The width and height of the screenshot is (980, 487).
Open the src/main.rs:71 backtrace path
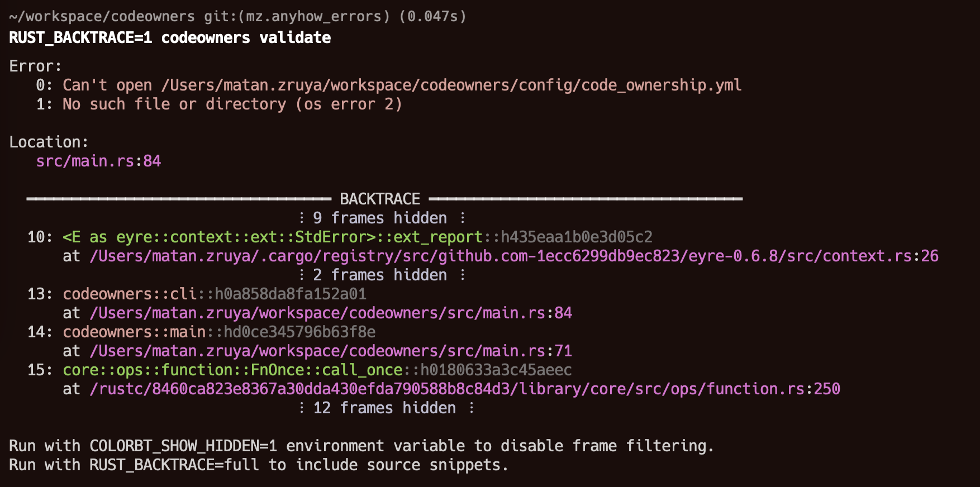coord(331,351)
